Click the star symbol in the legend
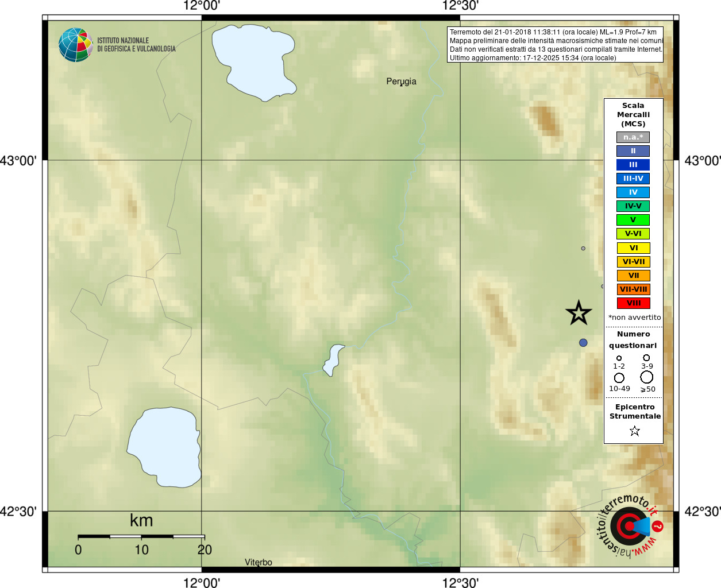Screen dimensions: 721x588 [635, 431]
